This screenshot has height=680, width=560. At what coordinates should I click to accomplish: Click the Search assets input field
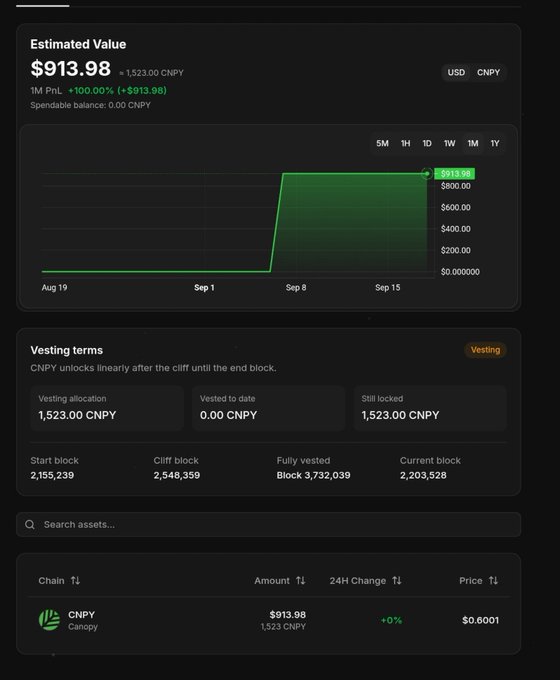[269, 525]
